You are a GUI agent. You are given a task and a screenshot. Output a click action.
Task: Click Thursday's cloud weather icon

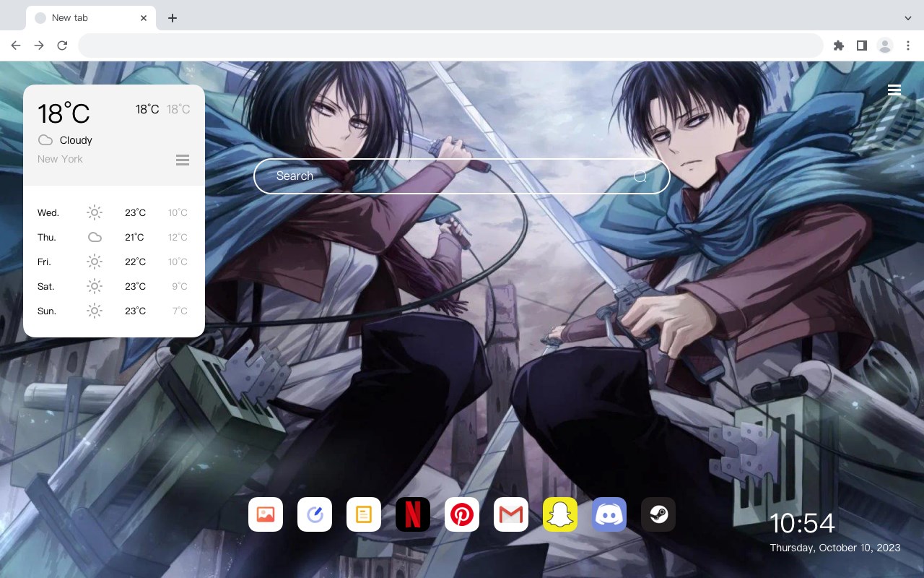[95, 237]
